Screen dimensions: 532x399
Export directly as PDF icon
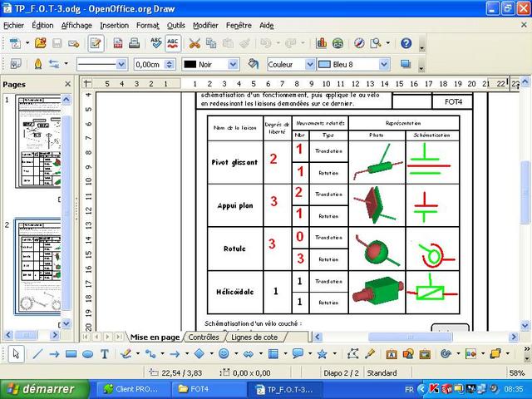[118, 43]
